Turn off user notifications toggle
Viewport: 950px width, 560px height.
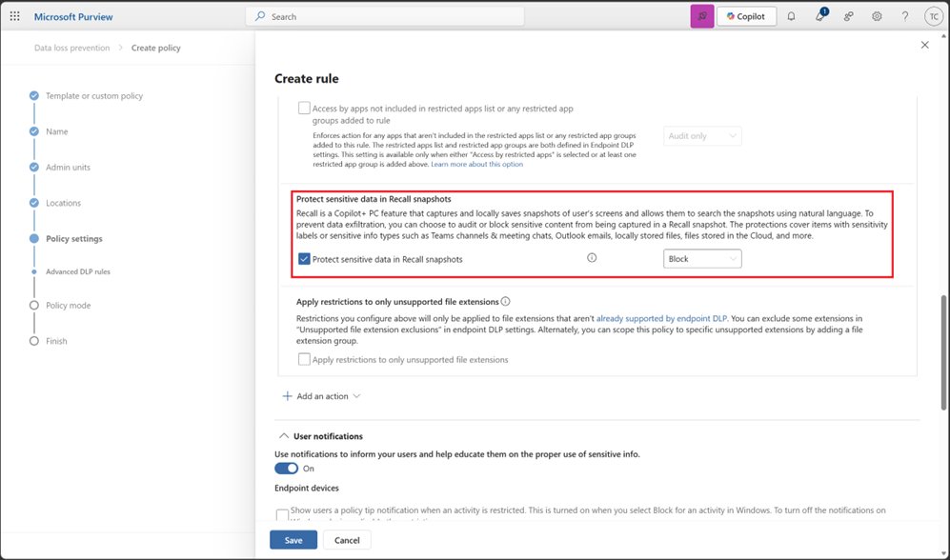(x=290, y=468)
